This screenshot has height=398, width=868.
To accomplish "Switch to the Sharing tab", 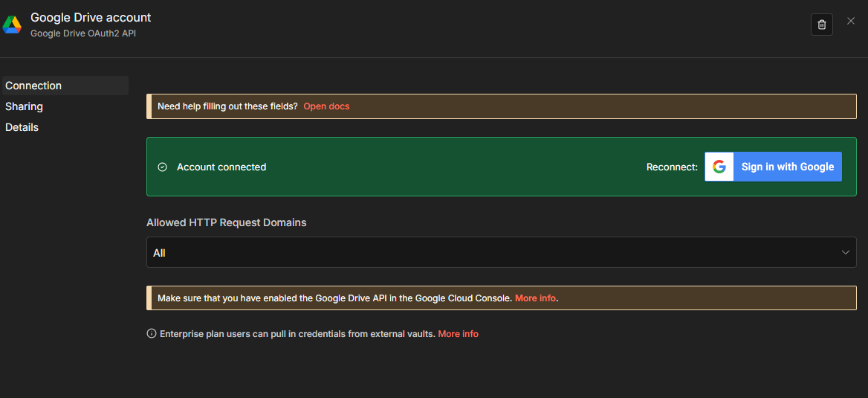I will pyautogui.click(x=25, y=106).
